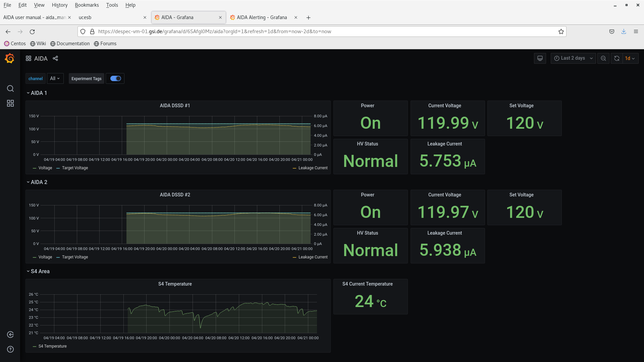Click the channel variable label

coord(36,78)
